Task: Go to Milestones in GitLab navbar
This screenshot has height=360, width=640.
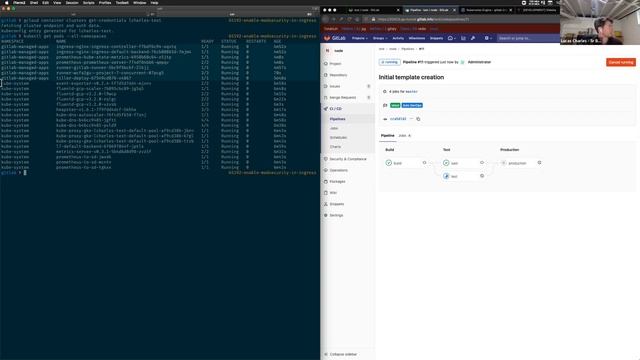Action: pyautogui.click(x=417, y=38)
